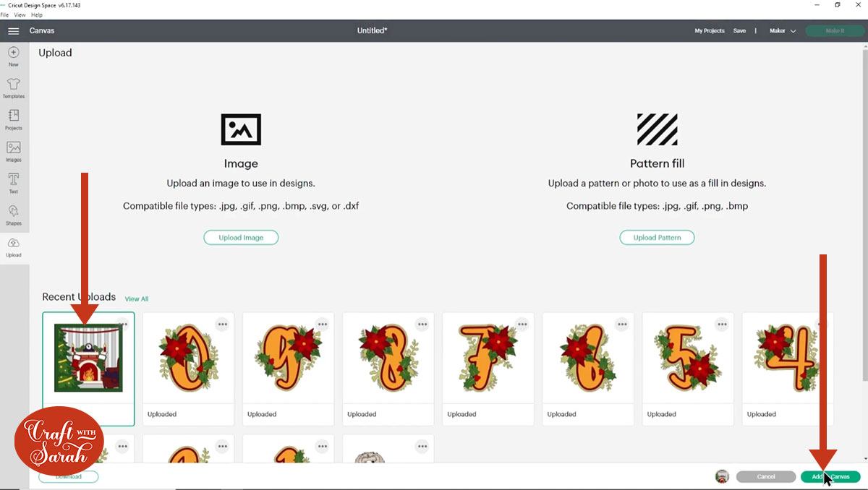The image size is (868, 490).
Task: Open the Projects panel
Action: 14,120
